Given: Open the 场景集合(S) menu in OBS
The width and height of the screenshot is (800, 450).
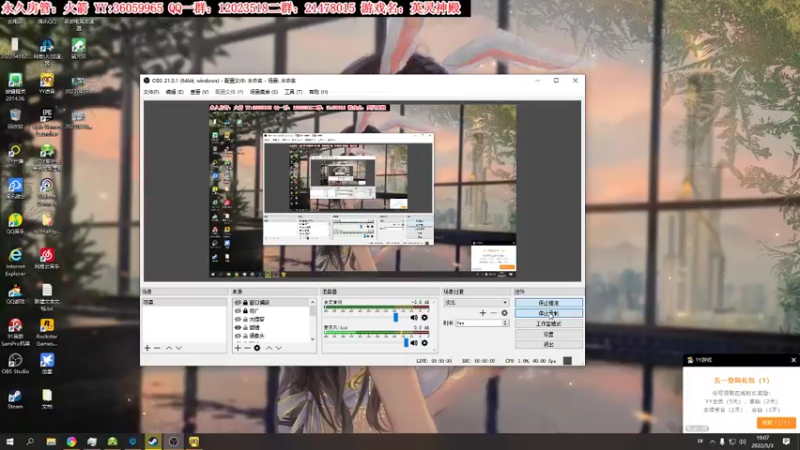Looking at the screenshot, I should 264,92.
